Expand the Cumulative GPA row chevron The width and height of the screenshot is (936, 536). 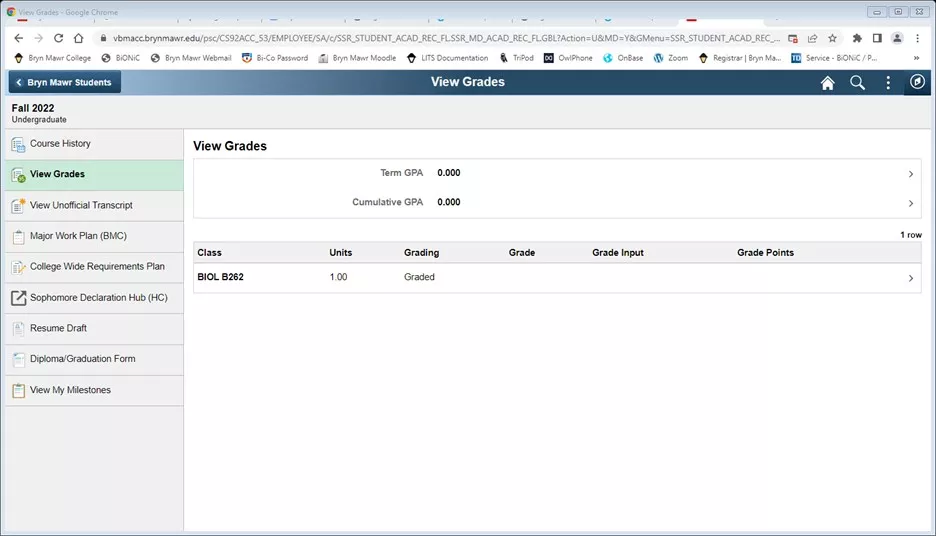(x=911, y=204)
